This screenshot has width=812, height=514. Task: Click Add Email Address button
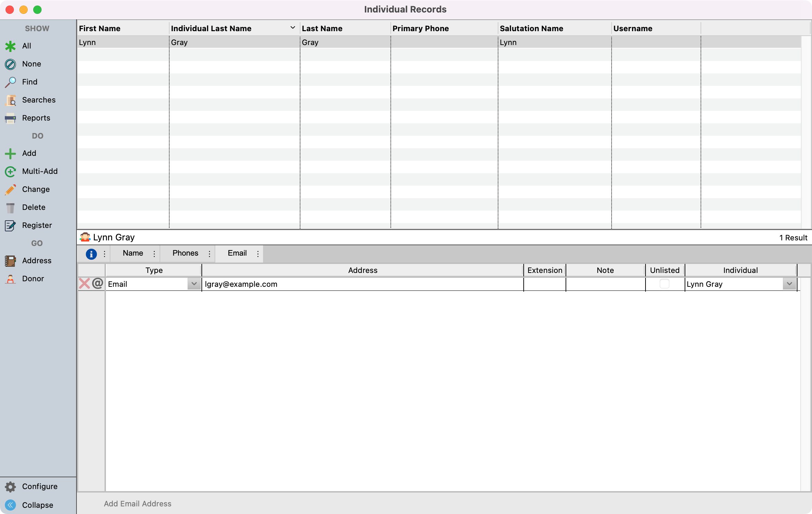(137, 504)
